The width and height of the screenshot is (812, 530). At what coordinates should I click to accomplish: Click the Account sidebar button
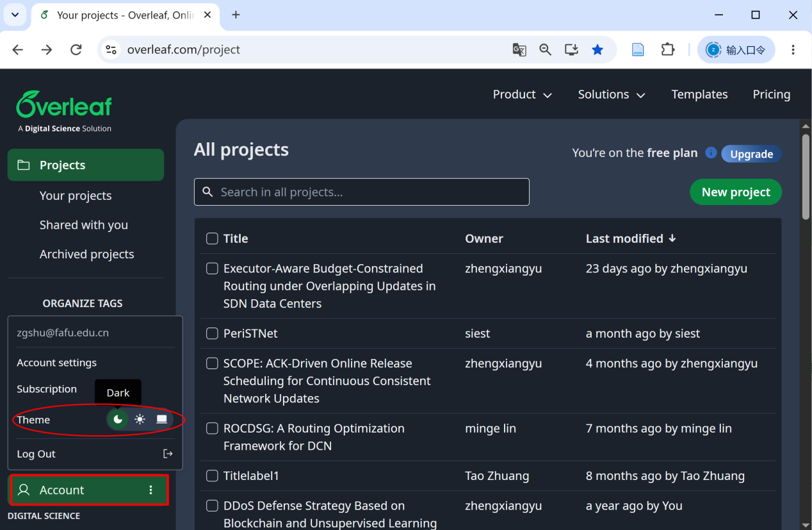click(x=88, y=490)
